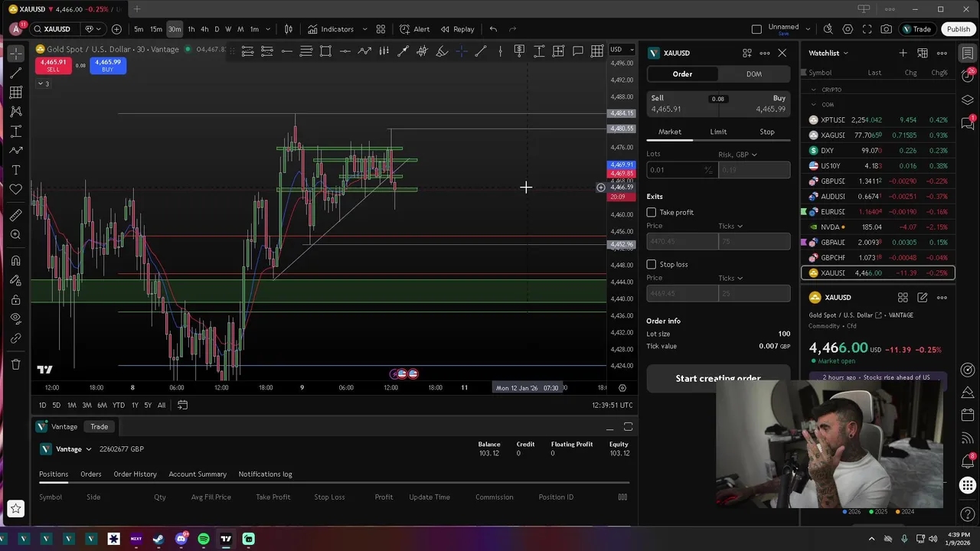Screen dimensions: 980x551
Task: Remove drawings with the trash icon
Action: (15, 364)
